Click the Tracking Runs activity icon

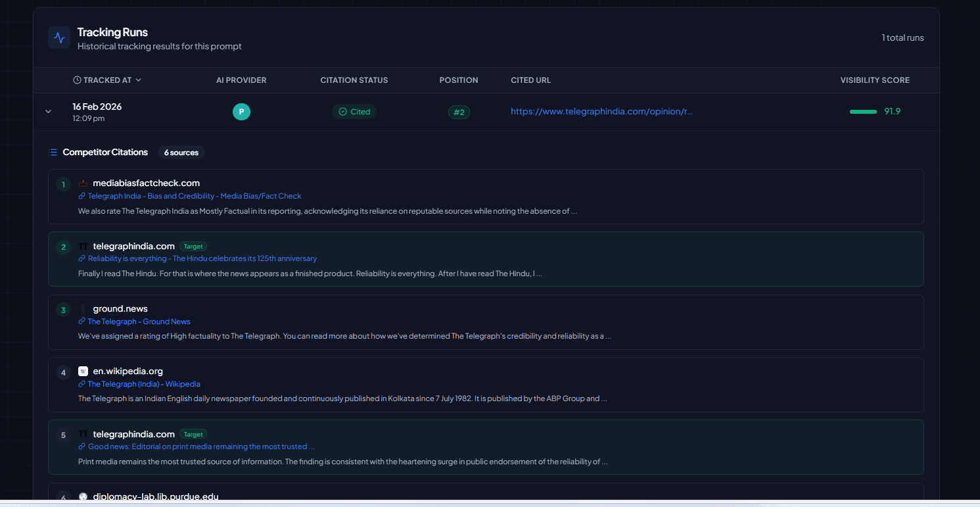coord(58,37)
